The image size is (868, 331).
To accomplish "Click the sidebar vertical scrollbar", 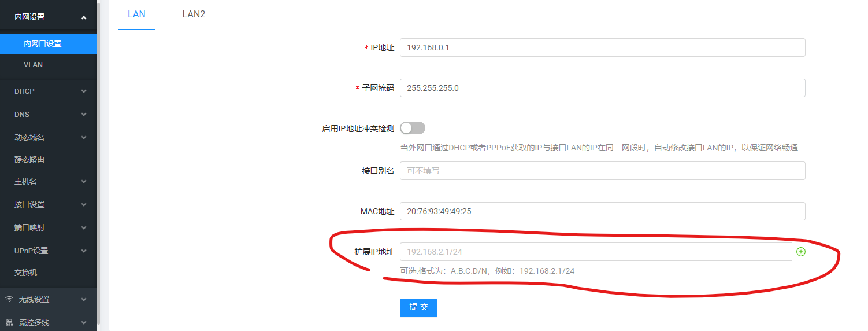I will pyautogui.click(x=99, y=162).
